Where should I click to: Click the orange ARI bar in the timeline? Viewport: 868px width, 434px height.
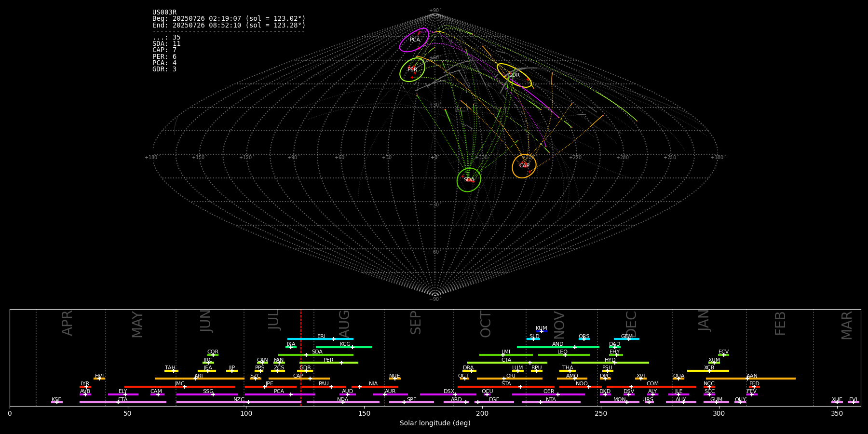pos(200,379)
